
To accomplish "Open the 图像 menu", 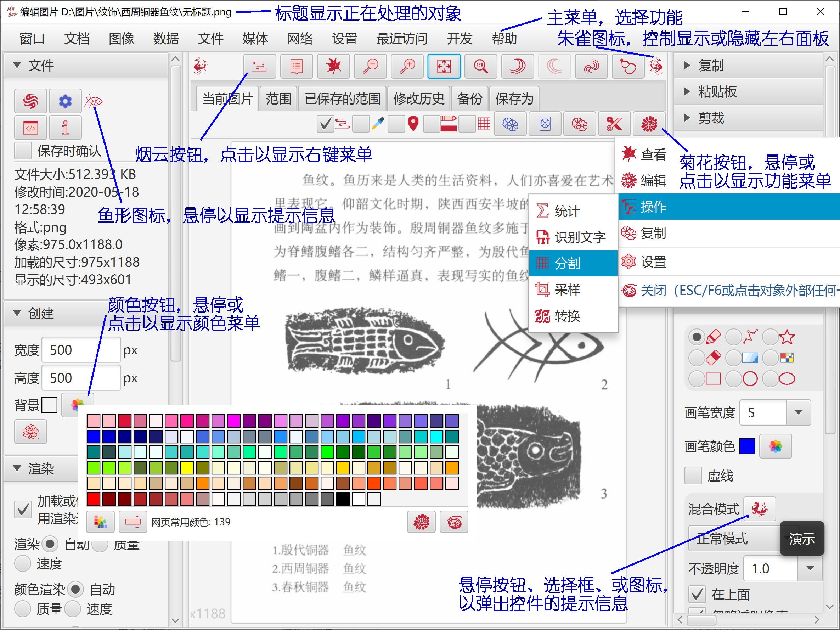I will [122, 38].
